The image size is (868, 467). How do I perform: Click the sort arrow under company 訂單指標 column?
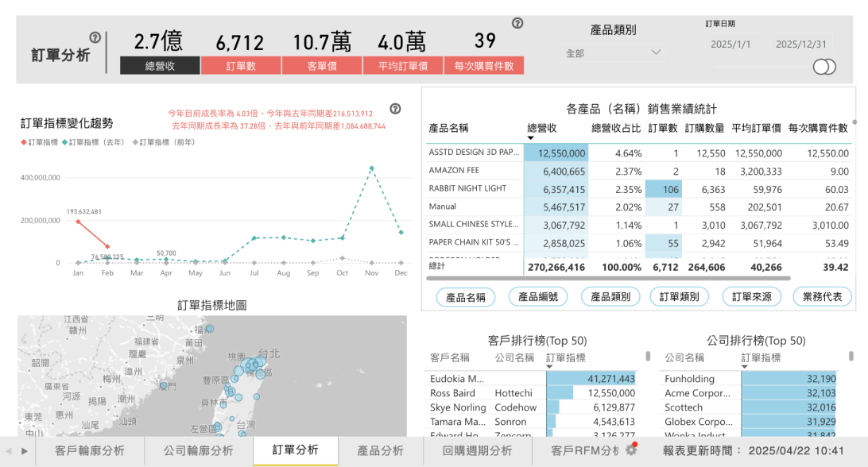point(745,366)
